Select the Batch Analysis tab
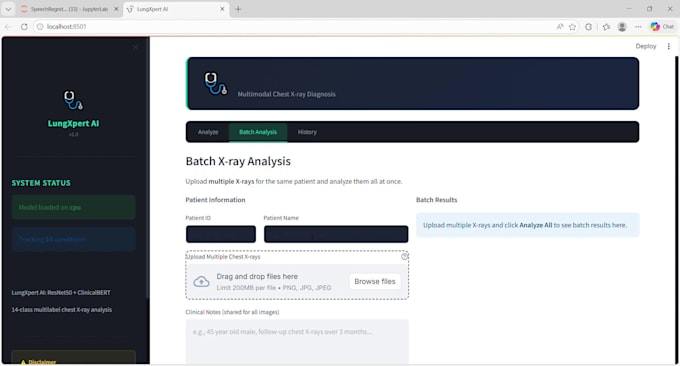Screen dimensions: 680x366 coord(258,132)
